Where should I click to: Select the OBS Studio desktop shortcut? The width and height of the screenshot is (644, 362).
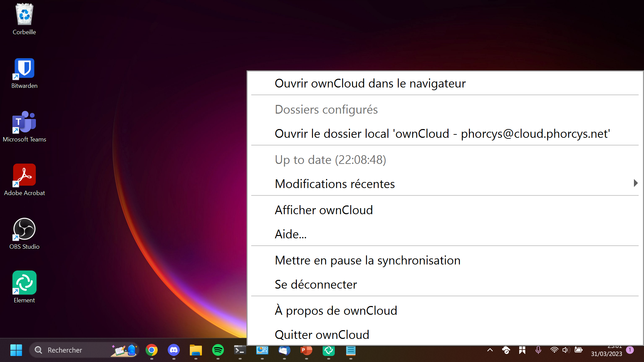(x=24, y=234)
